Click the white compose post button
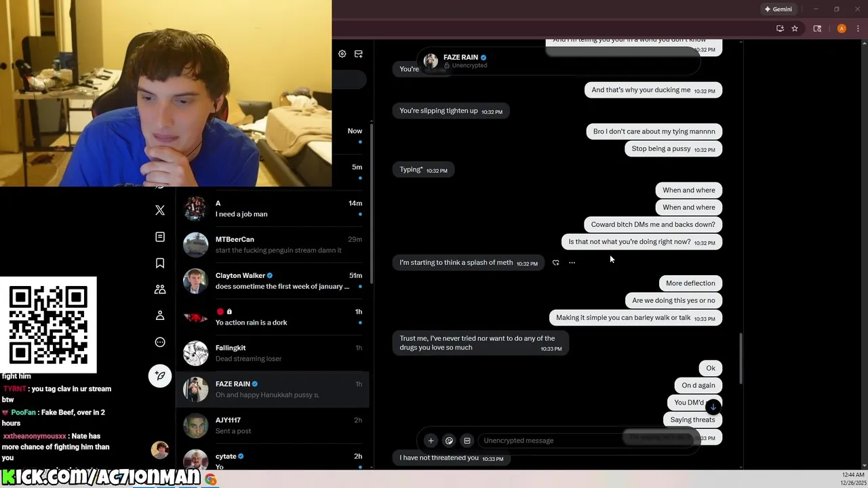The height and width of the screenshot is (488, 868). point(160,375)
